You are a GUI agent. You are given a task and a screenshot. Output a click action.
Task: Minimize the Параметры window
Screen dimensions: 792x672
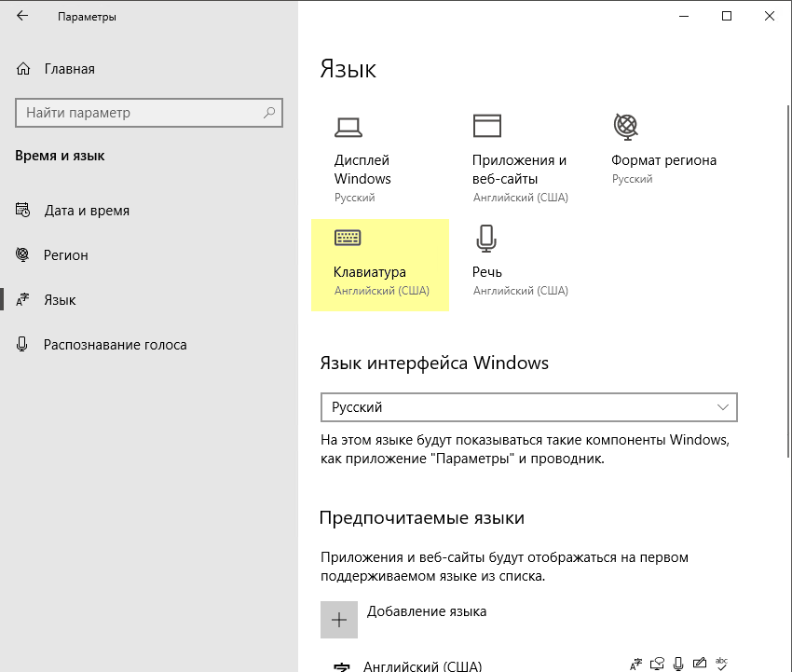(x=684, y=16)
